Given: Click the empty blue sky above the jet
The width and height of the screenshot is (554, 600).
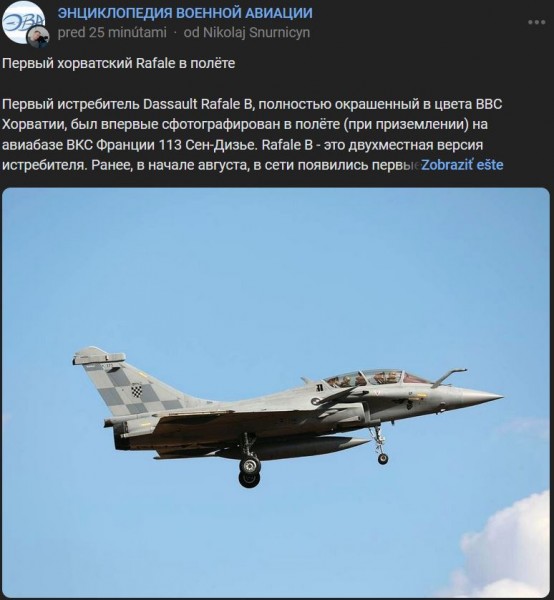Looking at the screenshot, I should [275, 268].
